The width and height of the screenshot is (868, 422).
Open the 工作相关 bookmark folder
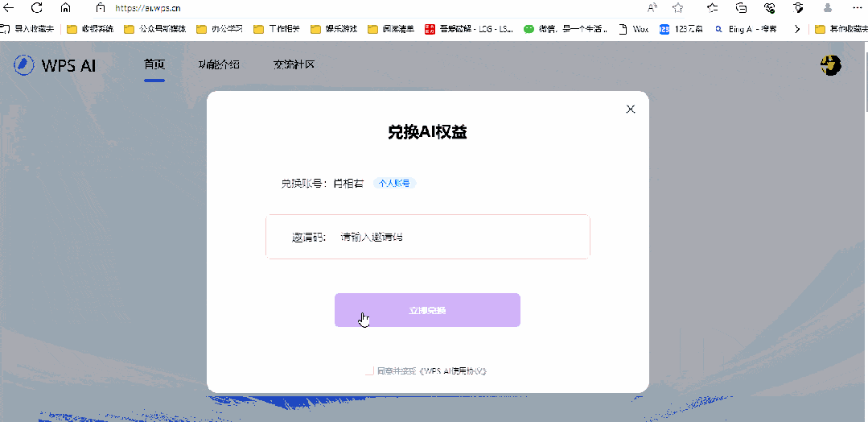click(277, 29)
